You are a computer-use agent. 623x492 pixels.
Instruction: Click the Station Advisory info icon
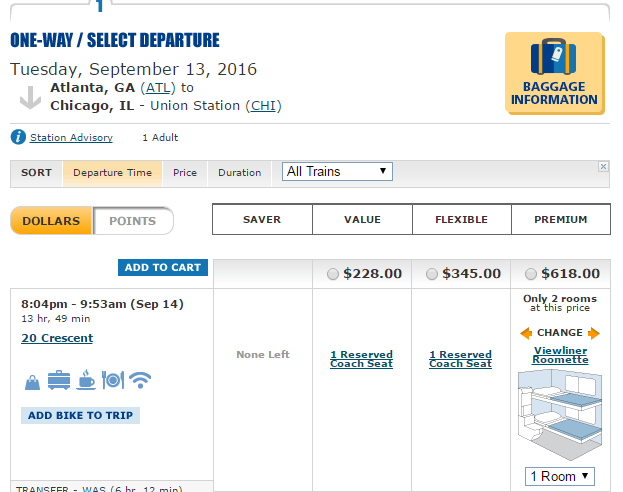click(x=17, y=138)
